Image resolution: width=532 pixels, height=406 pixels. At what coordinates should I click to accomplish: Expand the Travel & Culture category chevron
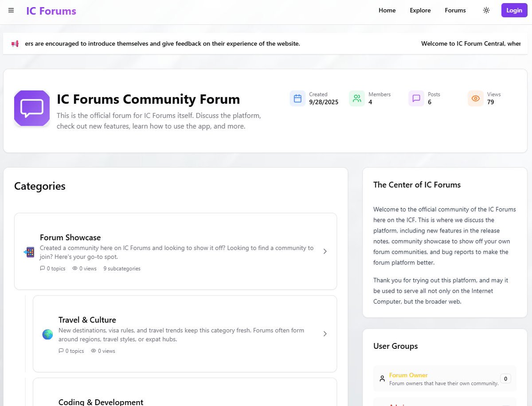tap(325, 334)
